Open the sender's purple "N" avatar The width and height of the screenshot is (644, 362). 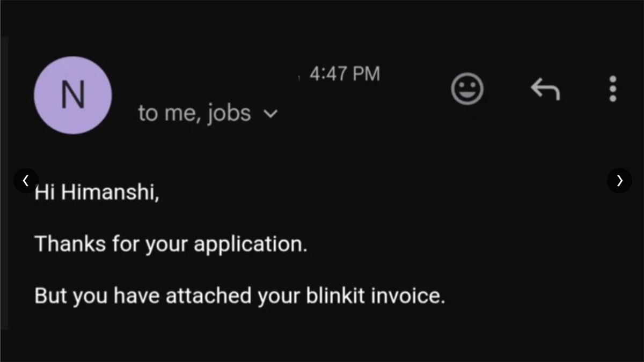tap(73, 95)
